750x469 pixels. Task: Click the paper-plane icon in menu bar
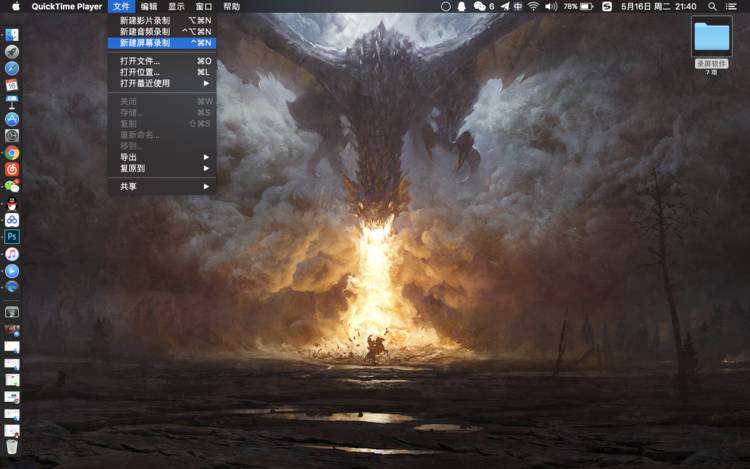point(505,7)
